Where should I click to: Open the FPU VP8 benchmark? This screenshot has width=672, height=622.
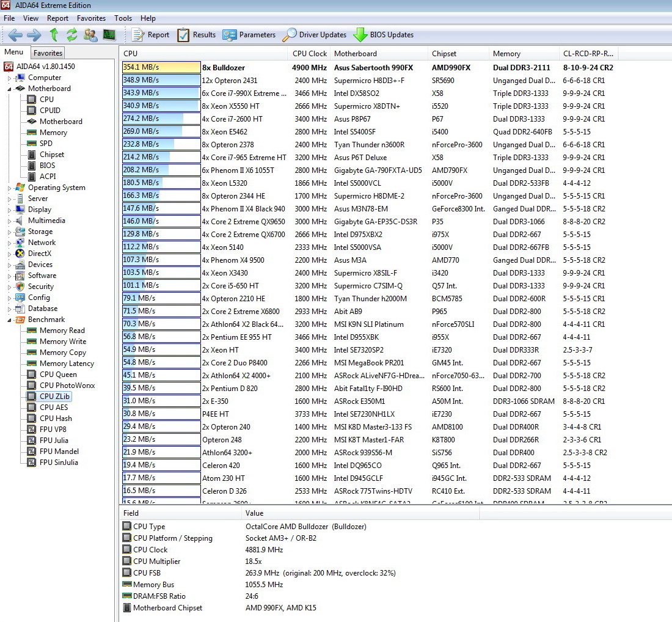(53, 429)
